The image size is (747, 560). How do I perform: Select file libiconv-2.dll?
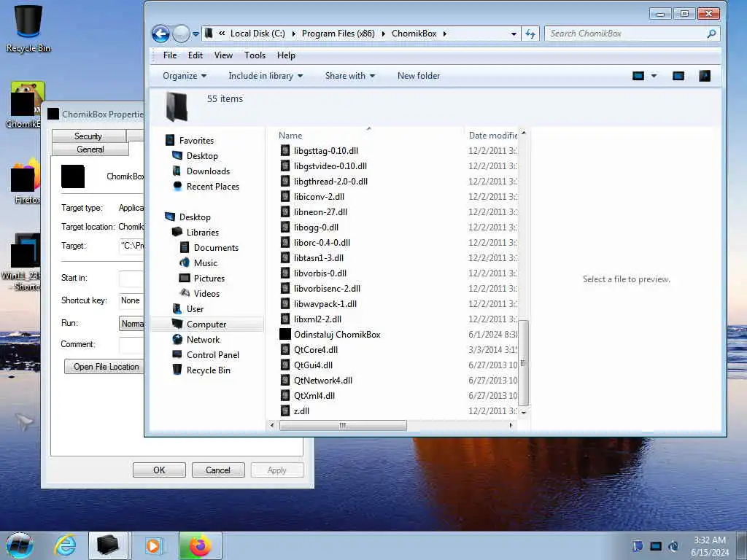(x=320, y=197)
